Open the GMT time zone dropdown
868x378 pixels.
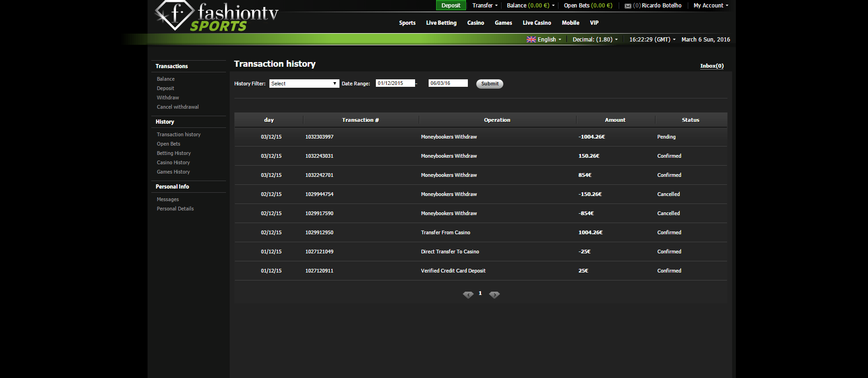[x=652, y=40]
